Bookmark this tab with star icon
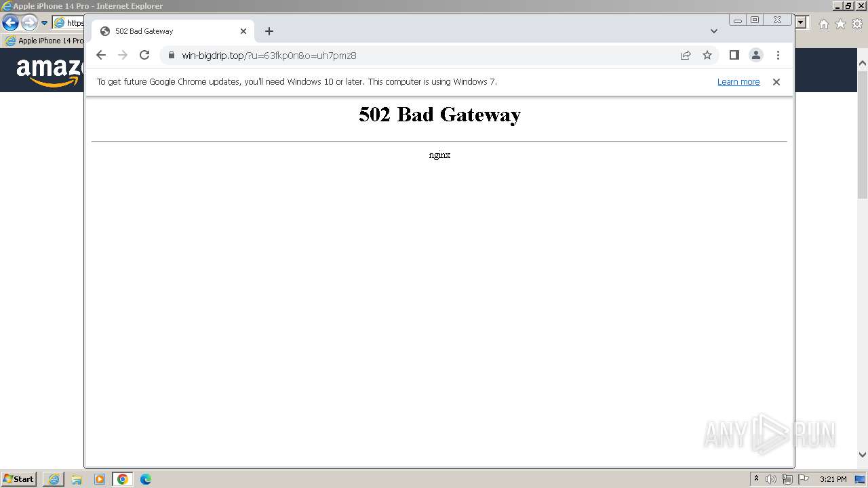The height and width of the screenshot is (488, 868). [707, 56]
